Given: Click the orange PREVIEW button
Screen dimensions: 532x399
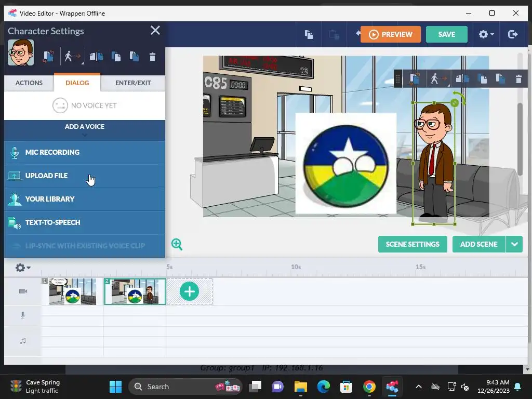Looking at the screenshot, I should click(x=391, y=34).
